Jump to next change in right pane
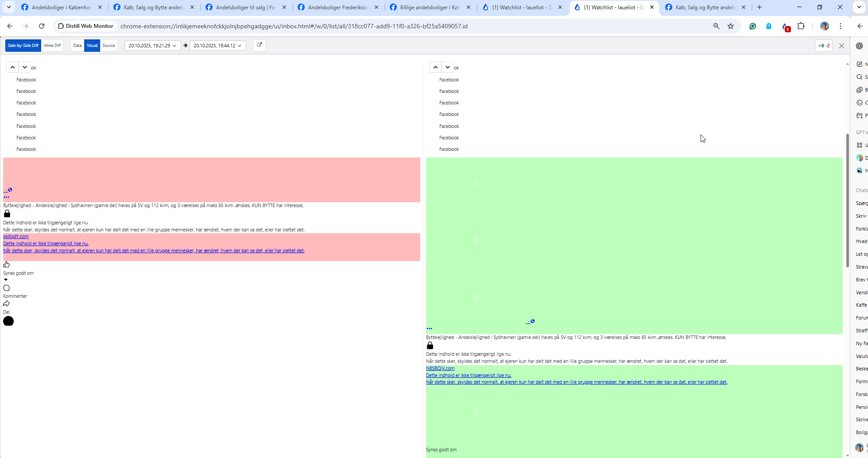868x458 pixels. [x=448, y=67]
